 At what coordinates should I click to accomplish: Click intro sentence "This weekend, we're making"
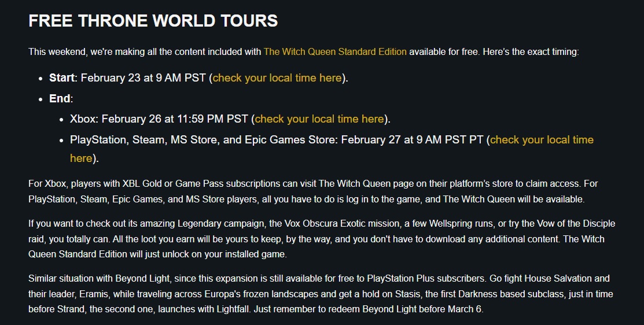(304, 51)
